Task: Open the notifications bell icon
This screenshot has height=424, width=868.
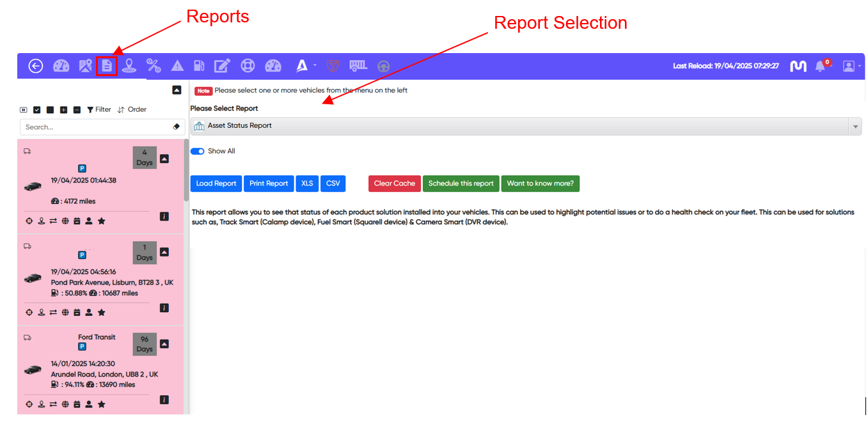Action: (819, 65)
